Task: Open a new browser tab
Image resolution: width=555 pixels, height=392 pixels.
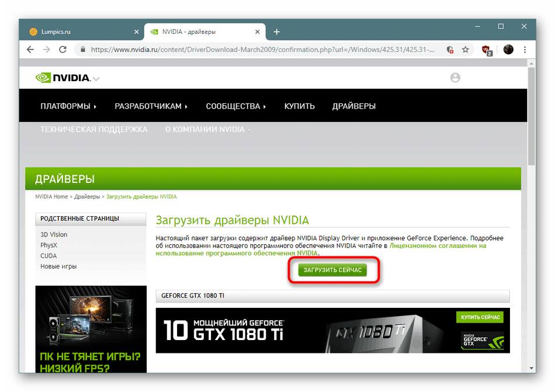Action: [x=277, y=32]
